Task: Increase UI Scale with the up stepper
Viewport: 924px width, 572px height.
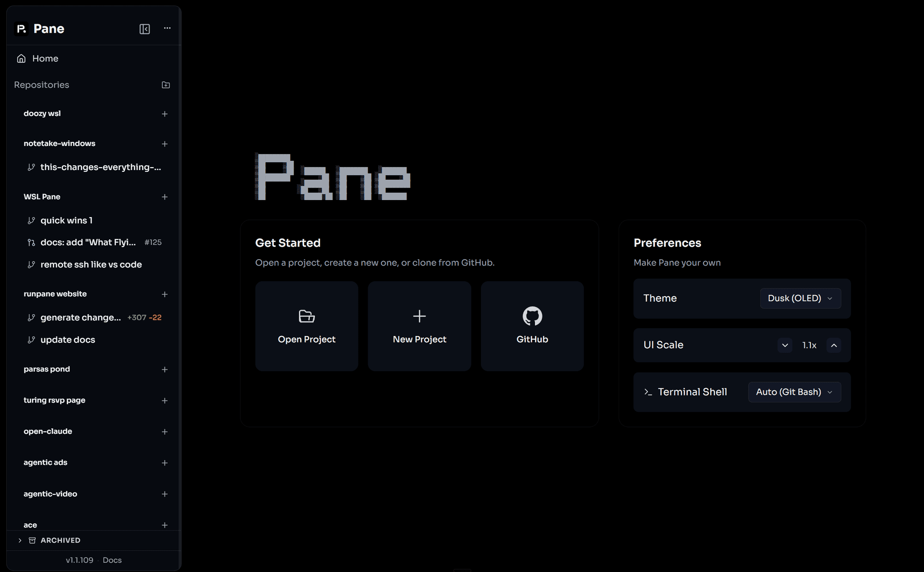Action: click(834, 345)
